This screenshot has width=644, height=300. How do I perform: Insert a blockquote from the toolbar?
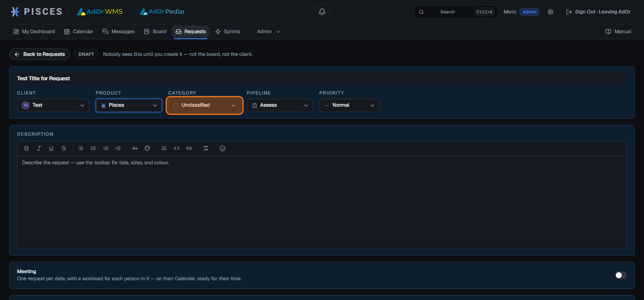point(164,148)
